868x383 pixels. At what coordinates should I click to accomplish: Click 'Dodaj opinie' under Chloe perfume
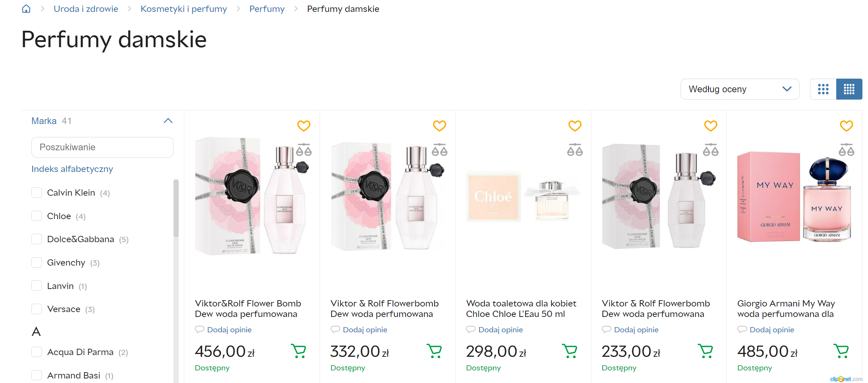coord(500,330)
